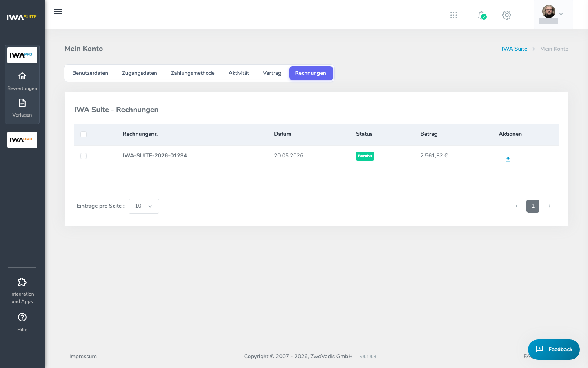
Task: Open the hamburger menu
Action: pos(58,11)
